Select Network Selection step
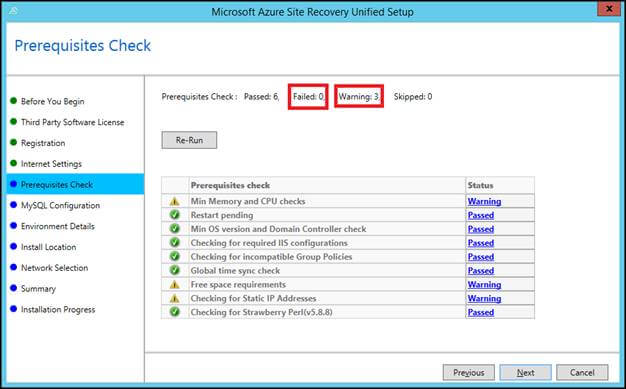This screenshot has height=389, width=626. (54, 268)
